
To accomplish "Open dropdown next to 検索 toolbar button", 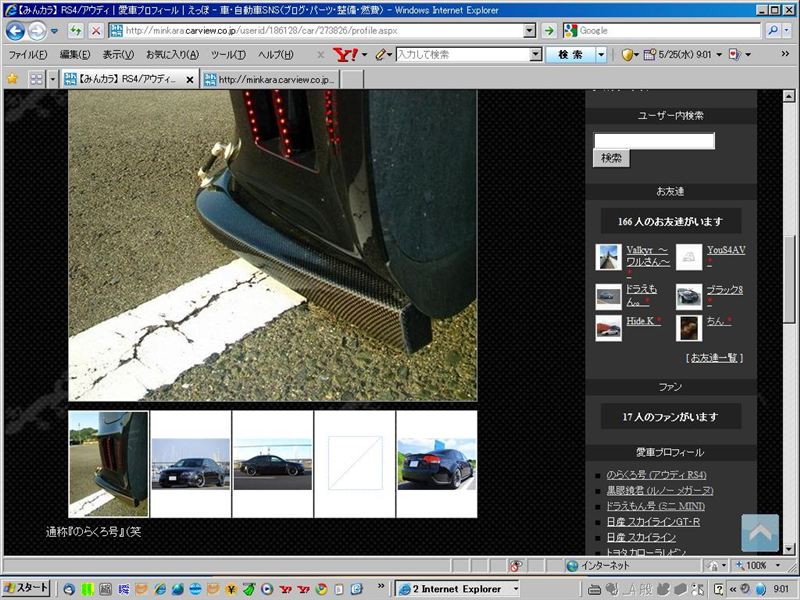I will [x=601, y=54].
